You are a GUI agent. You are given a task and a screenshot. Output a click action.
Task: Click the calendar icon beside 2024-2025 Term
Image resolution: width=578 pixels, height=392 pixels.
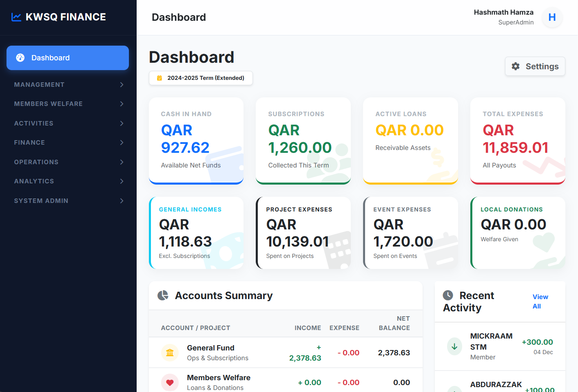click(159, 78)
